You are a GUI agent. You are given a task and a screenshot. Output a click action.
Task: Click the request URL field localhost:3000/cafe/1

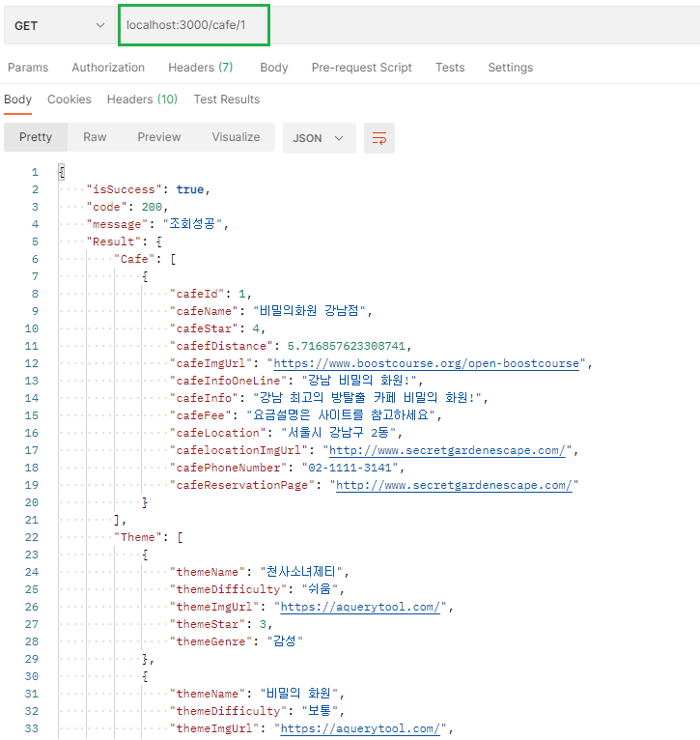pyautogui.click(x=194, y=25)
